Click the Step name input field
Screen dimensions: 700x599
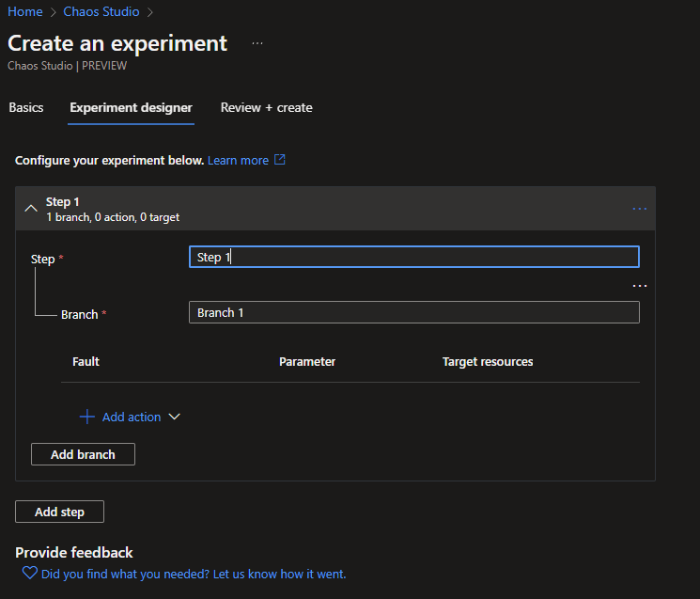413,257
